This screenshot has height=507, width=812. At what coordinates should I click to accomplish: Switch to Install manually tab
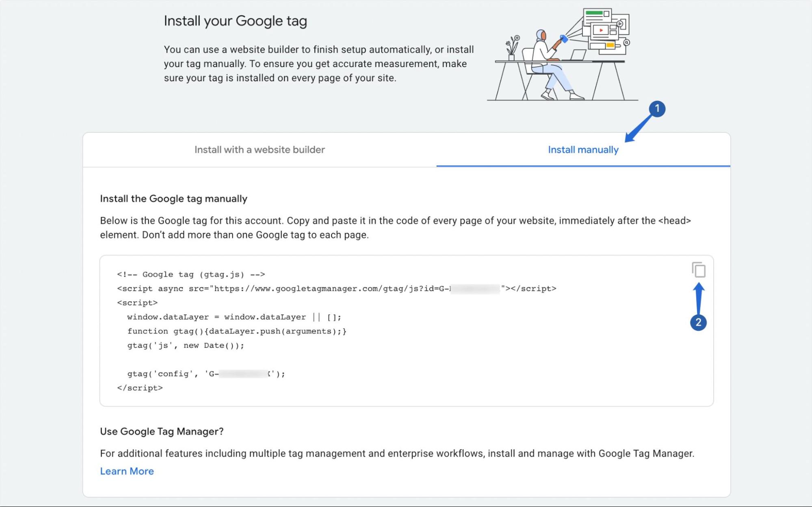(x=583, y=149)
